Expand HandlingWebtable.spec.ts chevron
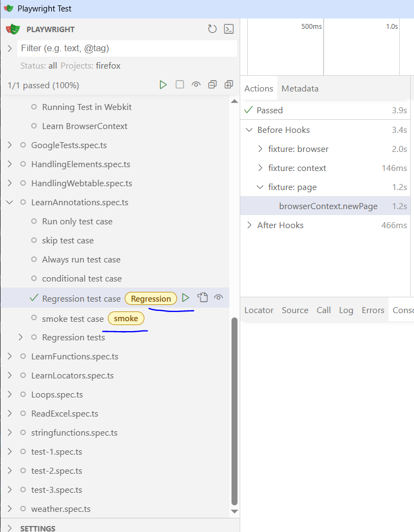 coord(9,183)
